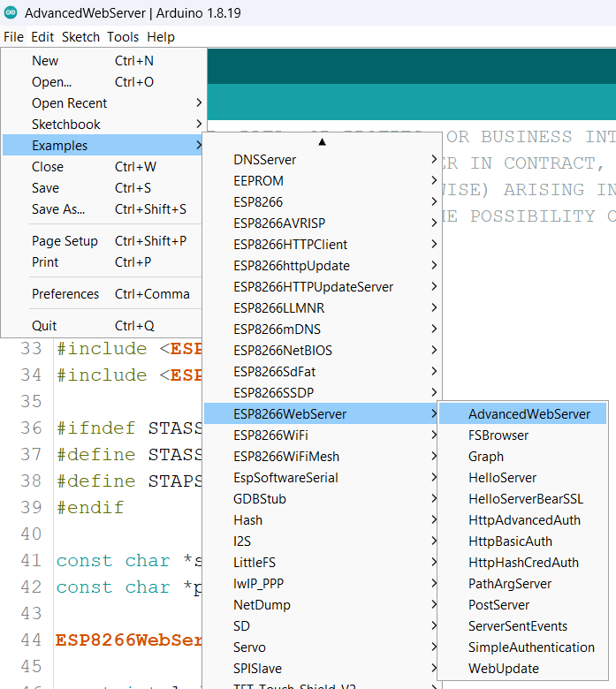Expand the ESP8266SSDP examples
The image size is (616, 689).
tap(322, 392)
